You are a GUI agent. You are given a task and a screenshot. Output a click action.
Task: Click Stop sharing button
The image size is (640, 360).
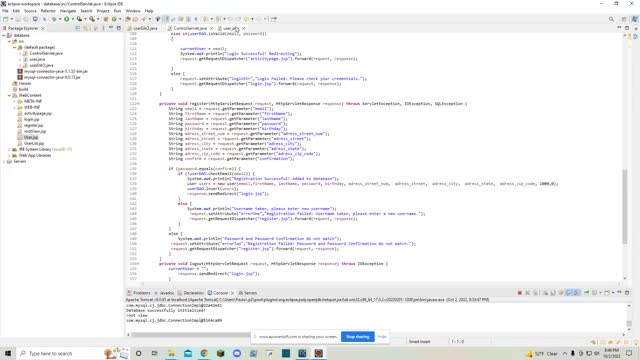pyautogui.click(x=358, y=337)
